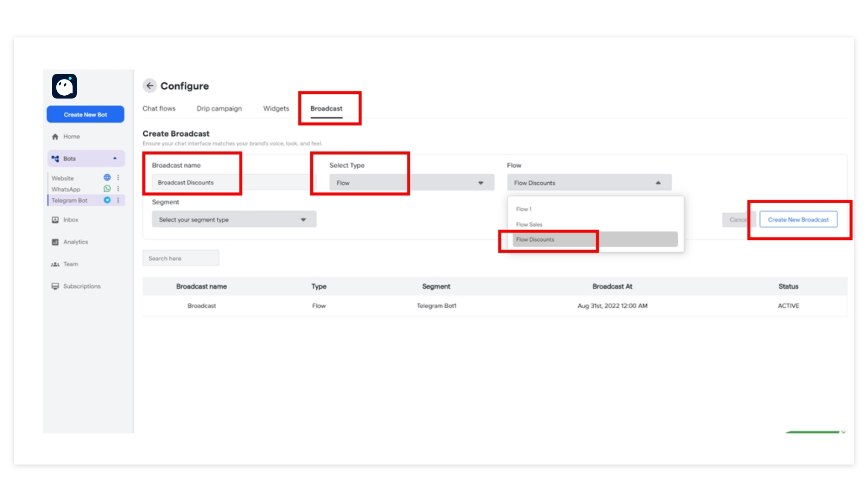Click the WhatsApp channel icon

click(x=107, y=189)
